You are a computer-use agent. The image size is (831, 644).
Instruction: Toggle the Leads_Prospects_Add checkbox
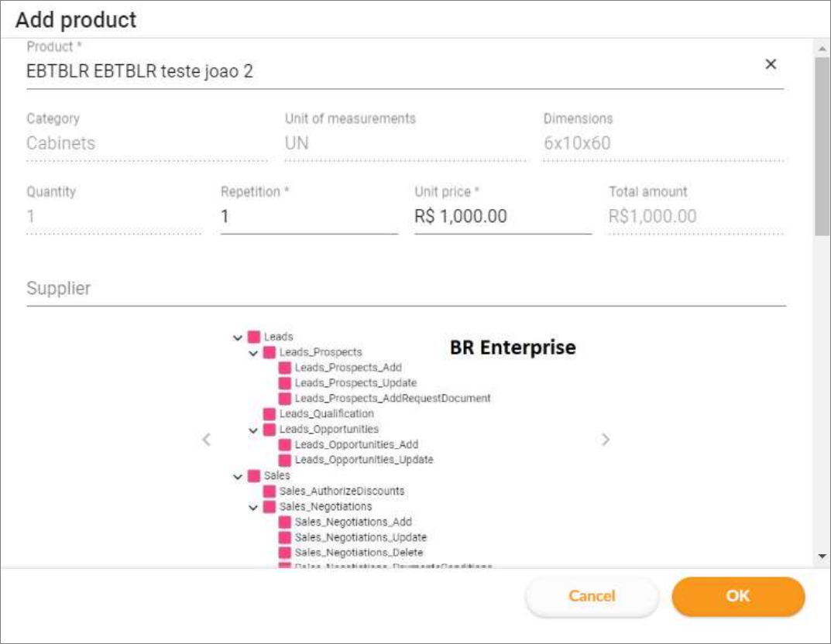click(x=284, y=368)
